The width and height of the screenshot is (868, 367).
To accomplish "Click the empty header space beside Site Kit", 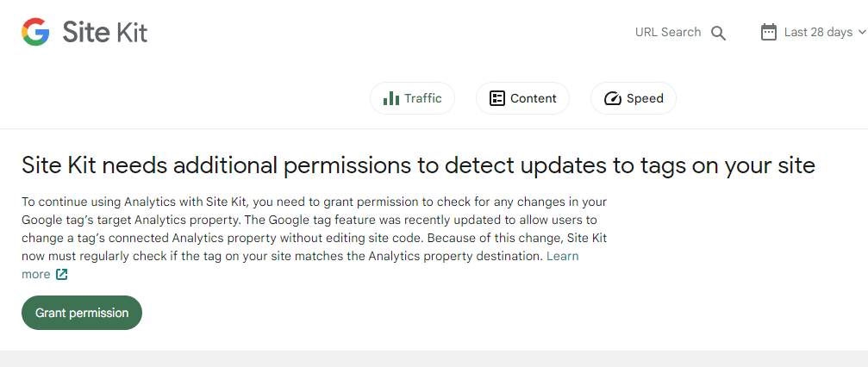I will pos(388,33).
